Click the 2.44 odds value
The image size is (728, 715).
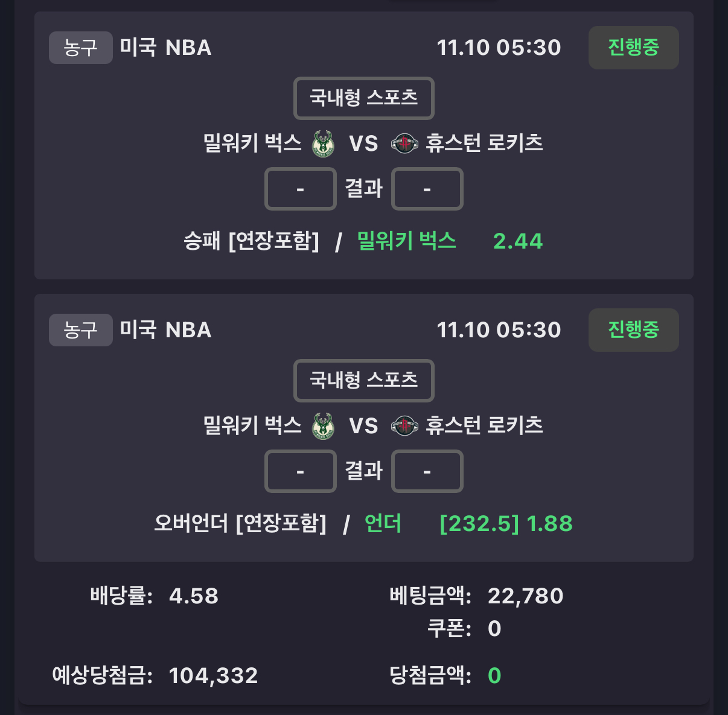[x=517, y=241]
